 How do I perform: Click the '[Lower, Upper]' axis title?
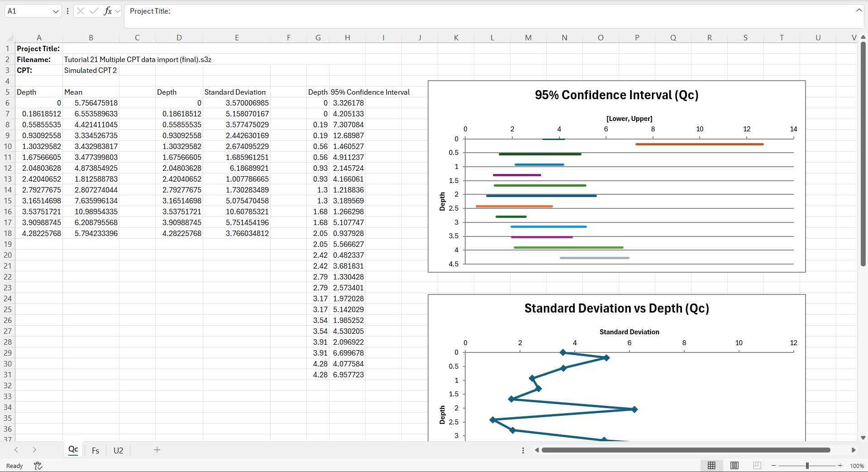tap(629, 119)
